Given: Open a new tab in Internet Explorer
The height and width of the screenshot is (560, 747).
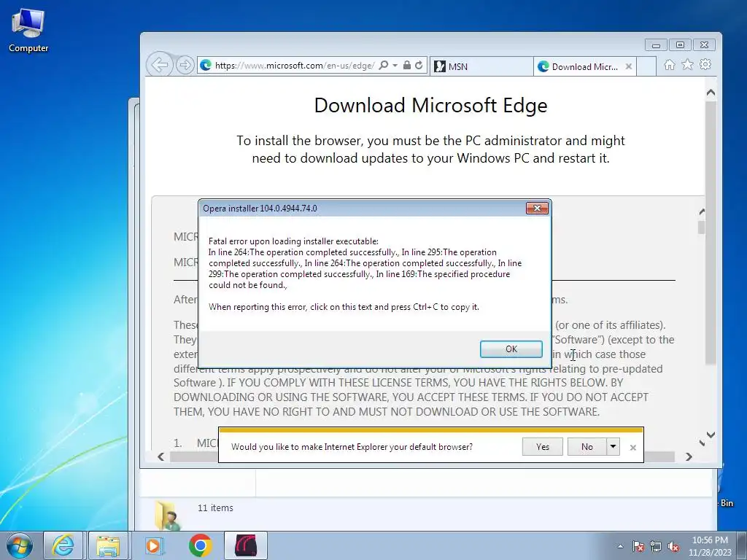Looking at the screenshot, I should 646,66.
